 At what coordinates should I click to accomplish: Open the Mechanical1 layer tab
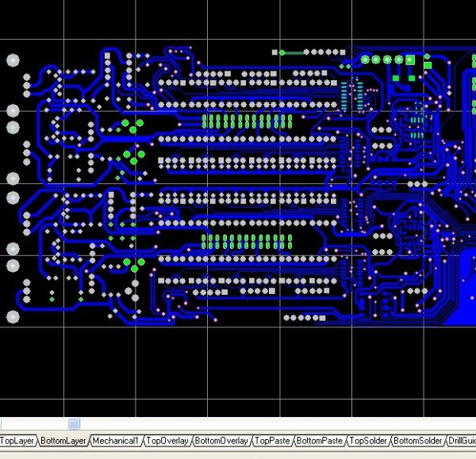click(115, 441)
